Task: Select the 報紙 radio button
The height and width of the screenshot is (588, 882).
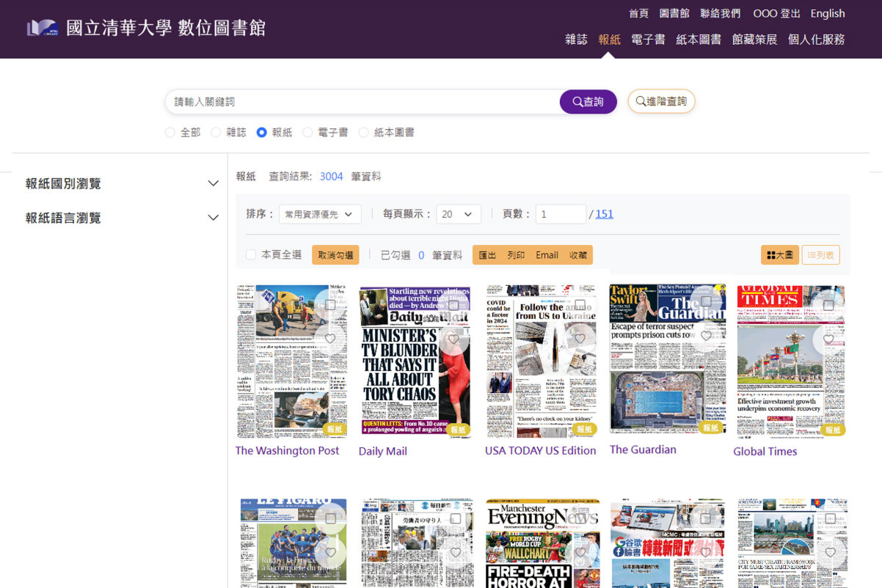Action: [262, 133]
